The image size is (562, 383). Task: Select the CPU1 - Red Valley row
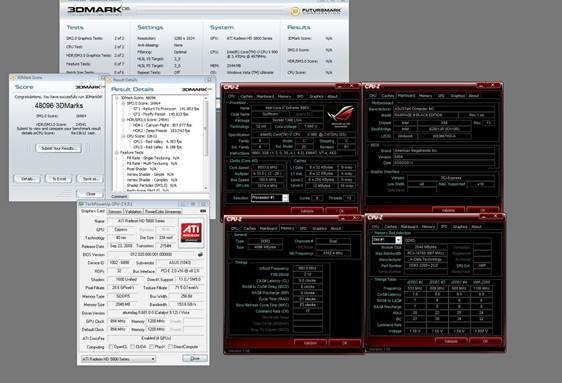158,142
